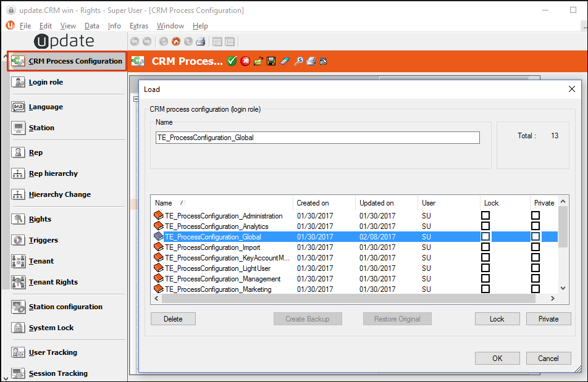This screenshot has height=382, width=588.
Task: Click the Delete button
Action: pos(173,319)
